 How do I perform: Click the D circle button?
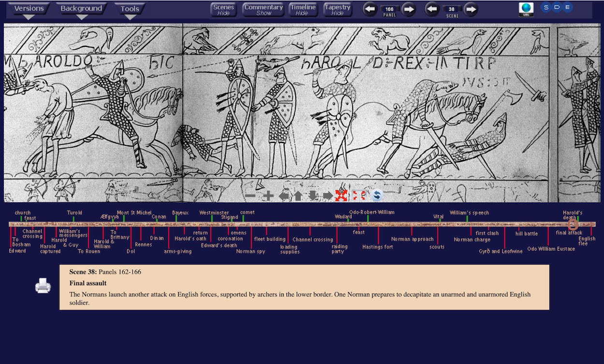point(557,7)
